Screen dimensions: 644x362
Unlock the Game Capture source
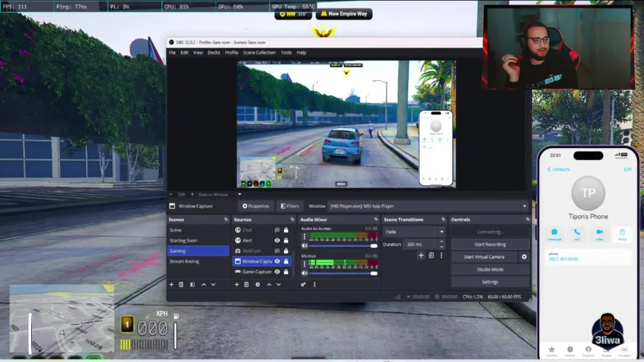[286, 272]
